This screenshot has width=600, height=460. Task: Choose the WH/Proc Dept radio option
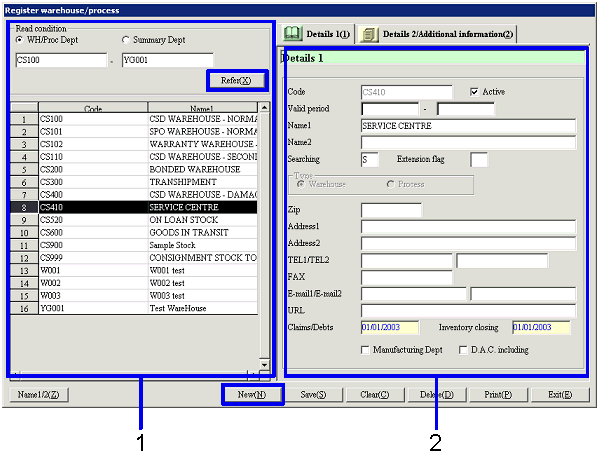pyautogui.click(x=20, y=39)
